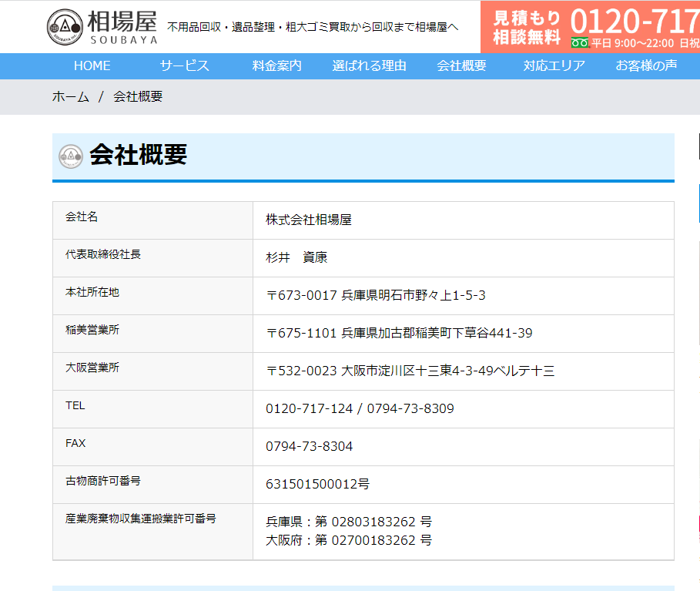Click the 古物商許可番号 row label
The width and height of the screenshot is (700, 591).
(x=103, y=481)
